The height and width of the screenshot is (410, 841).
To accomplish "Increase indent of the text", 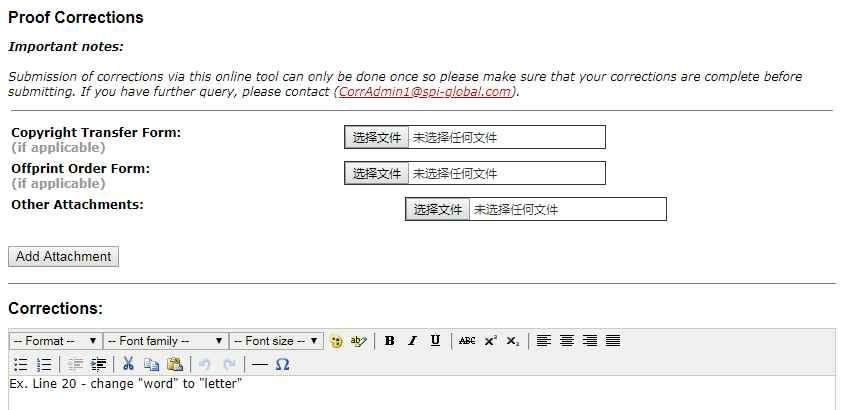I will (x=98, y=364).
